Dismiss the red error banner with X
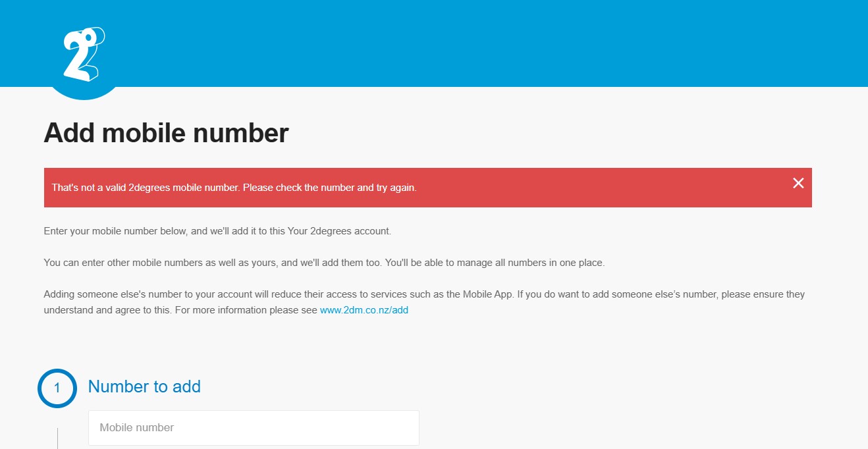The width and height of the screenshot is (868, 449). (x=798, y=183)
